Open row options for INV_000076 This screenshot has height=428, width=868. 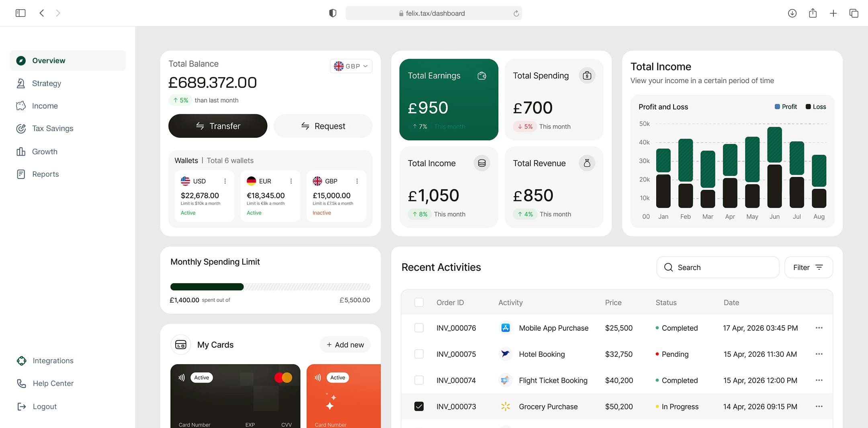[x=819, y=328]
